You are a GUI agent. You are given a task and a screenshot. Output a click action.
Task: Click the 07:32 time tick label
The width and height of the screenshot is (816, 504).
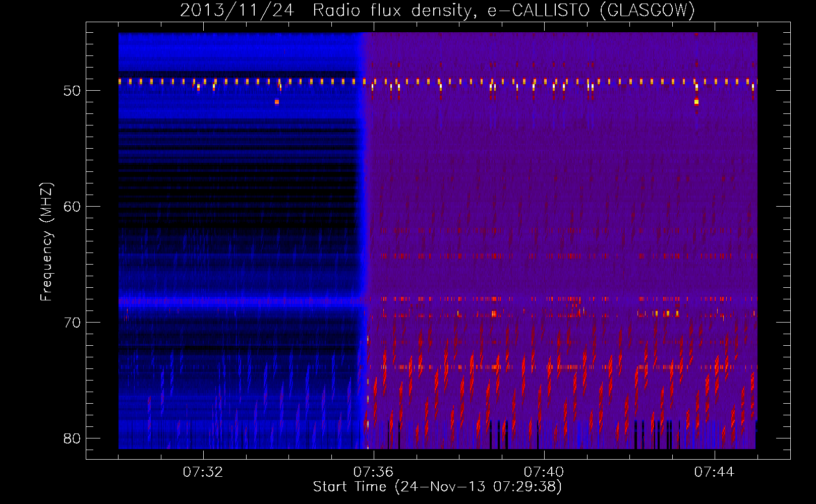[203, 472]
